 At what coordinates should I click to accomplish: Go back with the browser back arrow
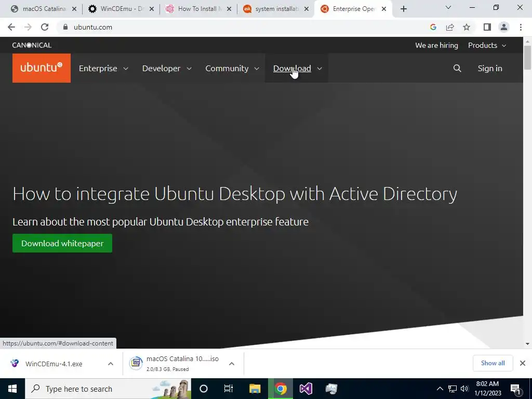click(11, 27)
